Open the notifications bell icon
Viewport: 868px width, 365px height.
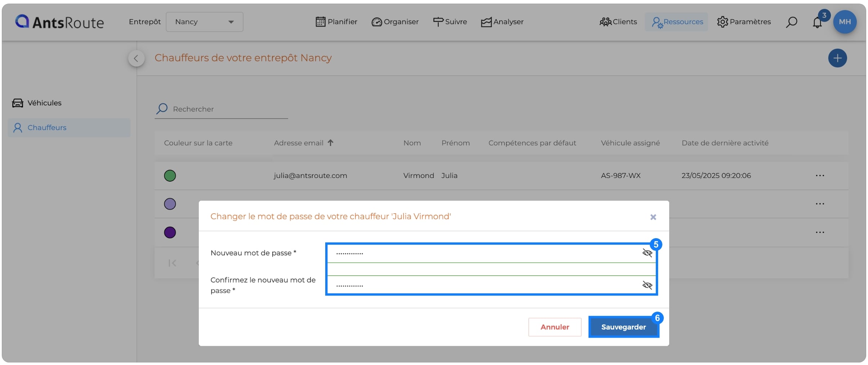pyautogui.click(x=817, y=22)
